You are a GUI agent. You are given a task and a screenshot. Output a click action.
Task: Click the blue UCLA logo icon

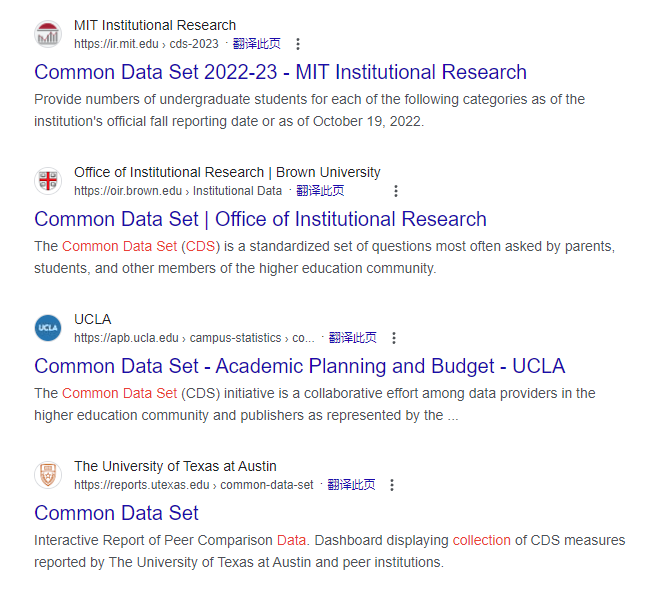point(48,328)
